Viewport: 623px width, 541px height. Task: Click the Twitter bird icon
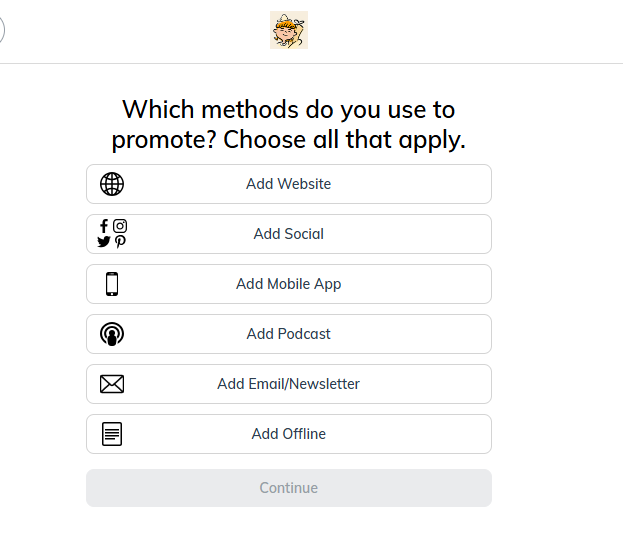(104, 242)
